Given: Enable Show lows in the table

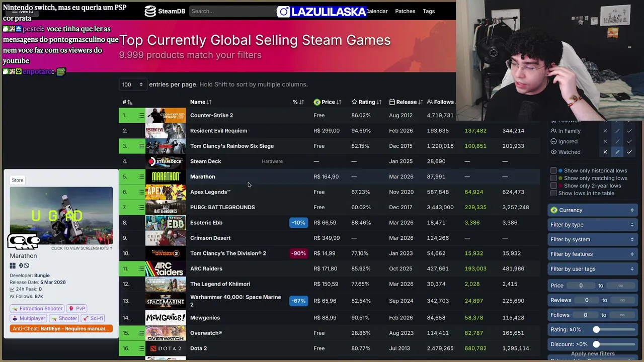Looking at the screenshot, I should [x=553, y=194].
